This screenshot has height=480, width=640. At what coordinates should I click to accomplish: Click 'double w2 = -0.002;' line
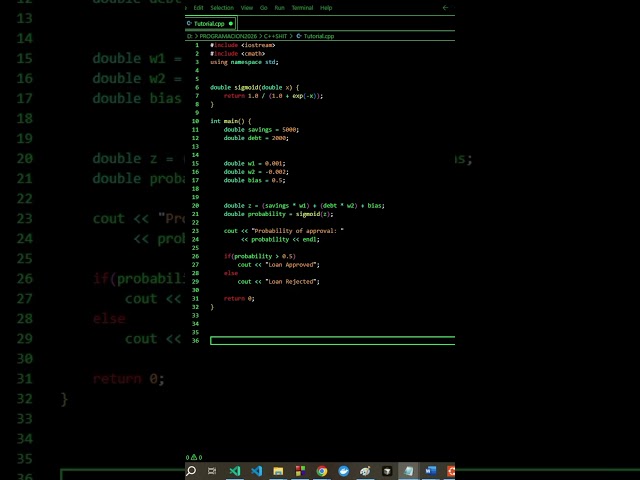[x=256, y=172]
